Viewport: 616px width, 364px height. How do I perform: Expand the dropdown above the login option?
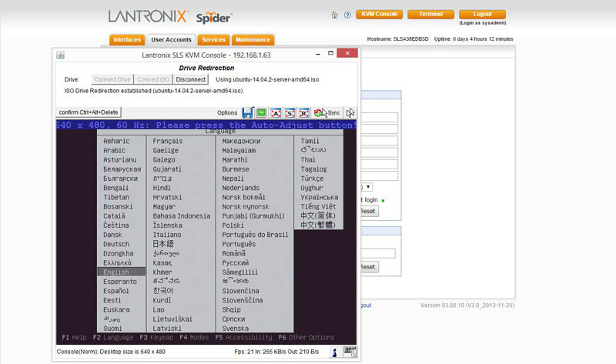pyautogui.click(x=368, y=186)
